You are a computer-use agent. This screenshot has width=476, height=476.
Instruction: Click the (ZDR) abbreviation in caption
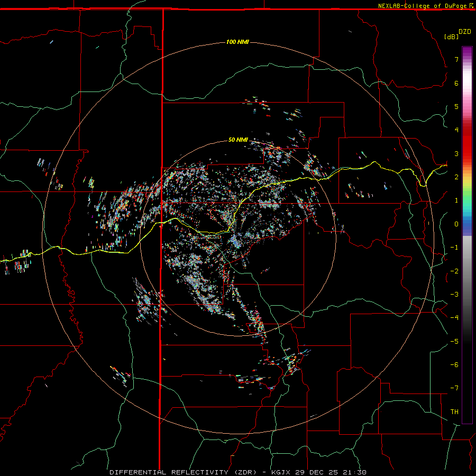(x=245, y=472)
